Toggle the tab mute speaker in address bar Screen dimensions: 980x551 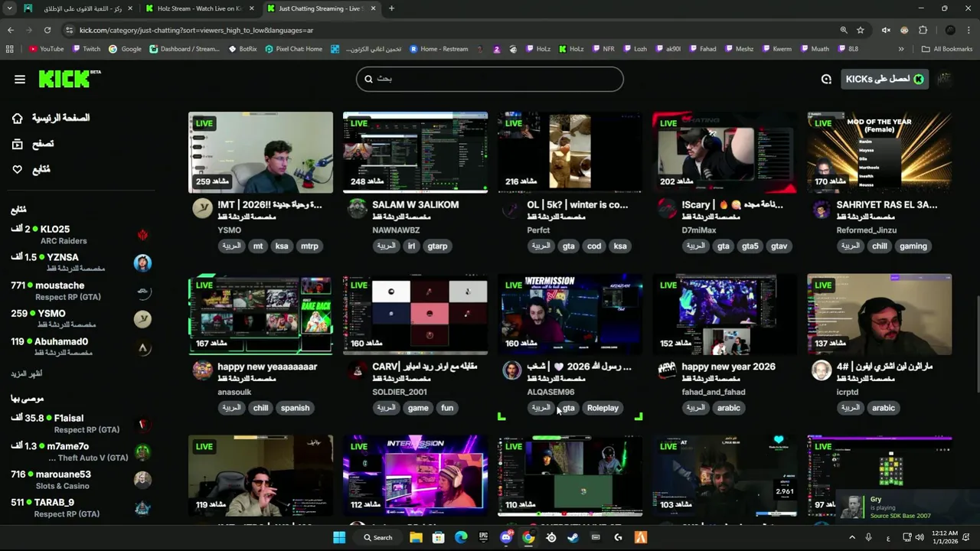tap(886, 30)
